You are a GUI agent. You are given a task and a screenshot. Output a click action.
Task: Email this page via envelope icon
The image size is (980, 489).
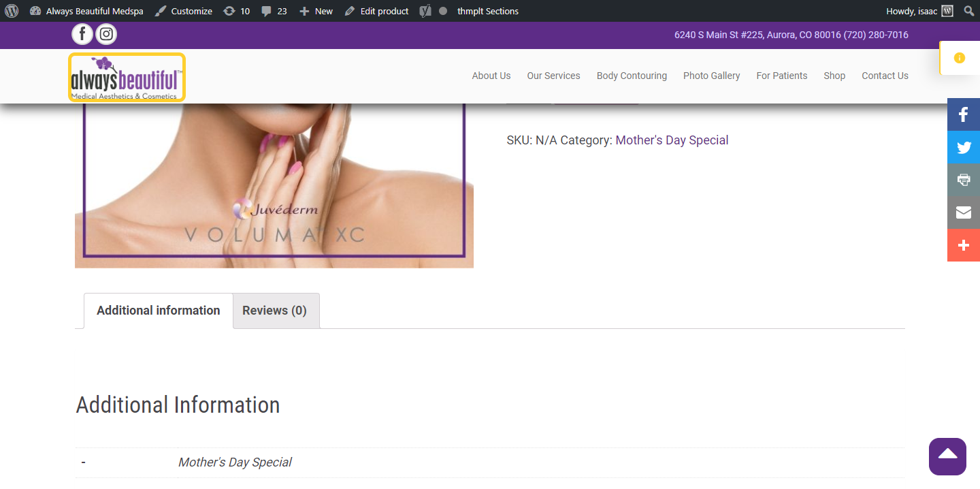pyautogui.click(x=964, y=212)
